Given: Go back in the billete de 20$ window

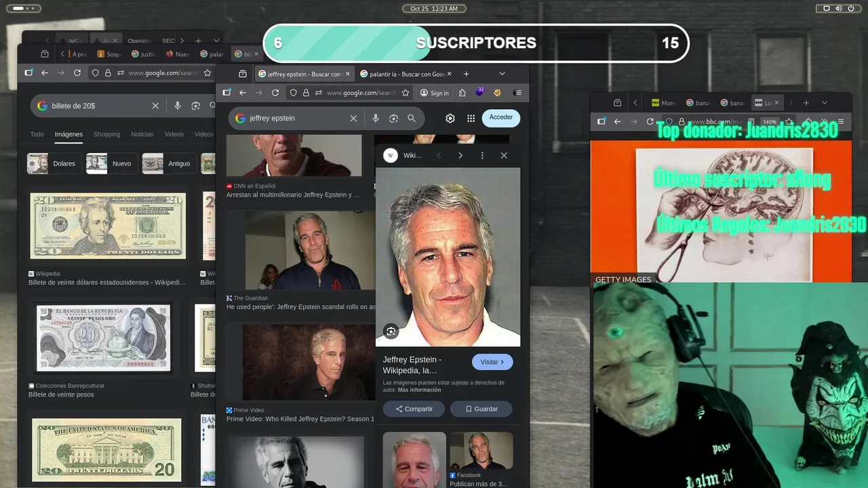Looking at the screenshot, I should [45, 73].
